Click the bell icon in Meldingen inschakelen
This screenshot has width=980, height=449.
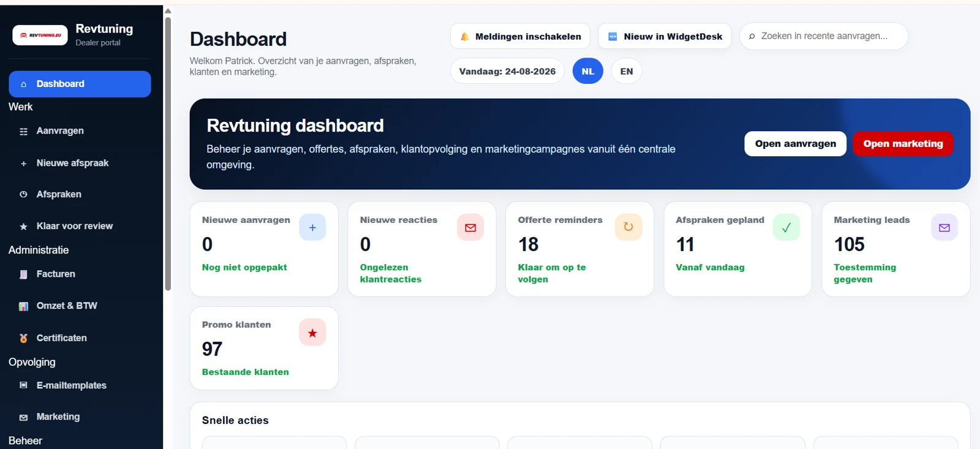pyautogui.click(x=465, y=37)
